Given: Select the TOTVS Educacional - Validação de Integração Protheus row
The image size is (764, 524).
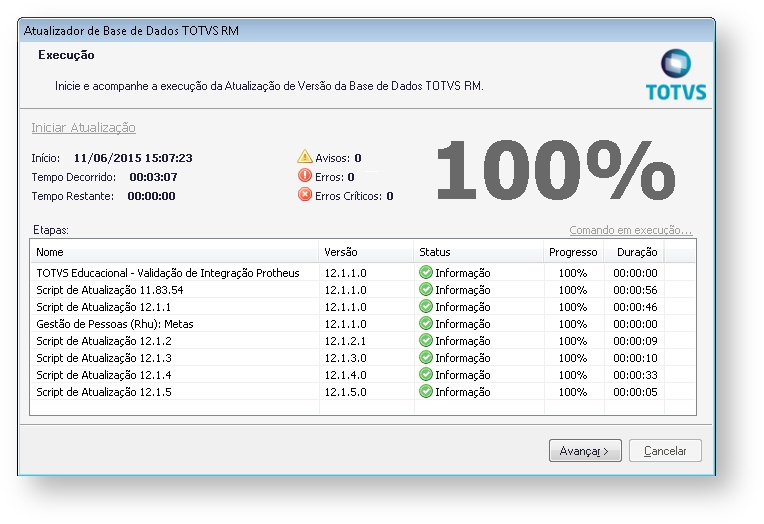Looking at the screenshot, I should click(363, 272).
